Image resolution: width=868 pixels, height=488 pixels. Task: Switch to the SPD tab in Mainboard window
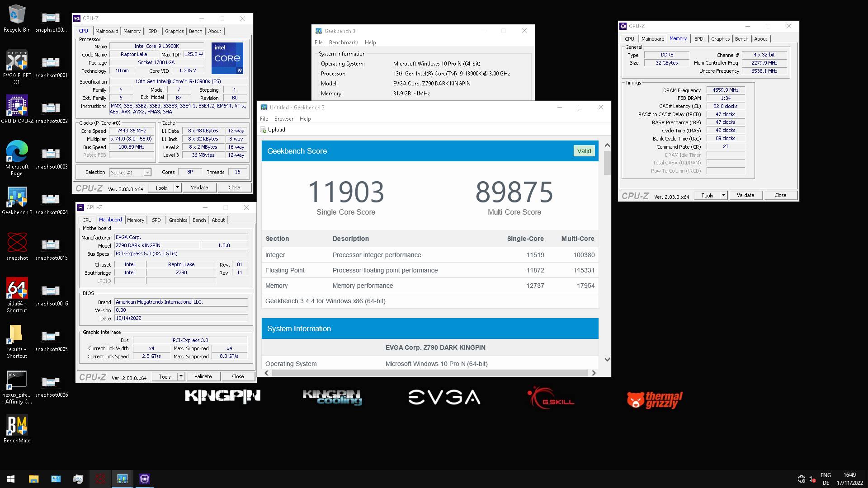[156, 220]
